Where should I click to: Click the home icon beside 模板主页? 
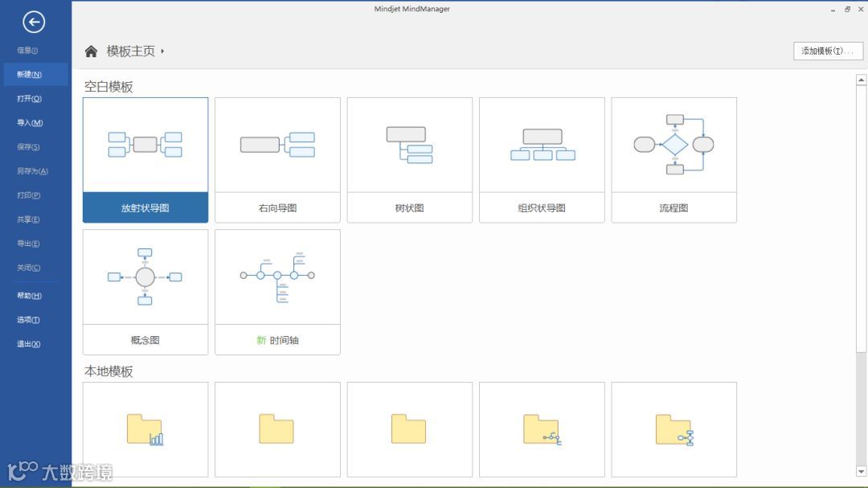pos(91,51)
